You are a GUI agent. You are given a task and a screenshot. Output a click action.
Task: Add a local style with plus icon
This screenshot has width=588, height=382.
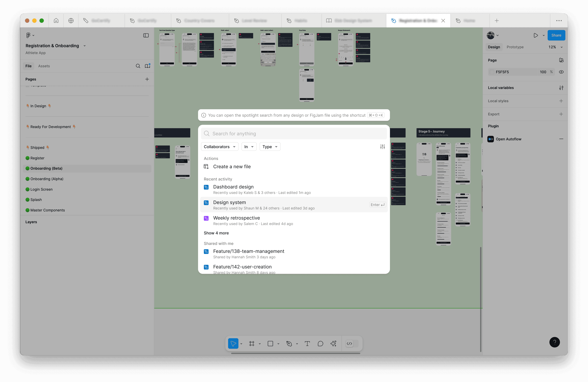(x=561, y=101)
